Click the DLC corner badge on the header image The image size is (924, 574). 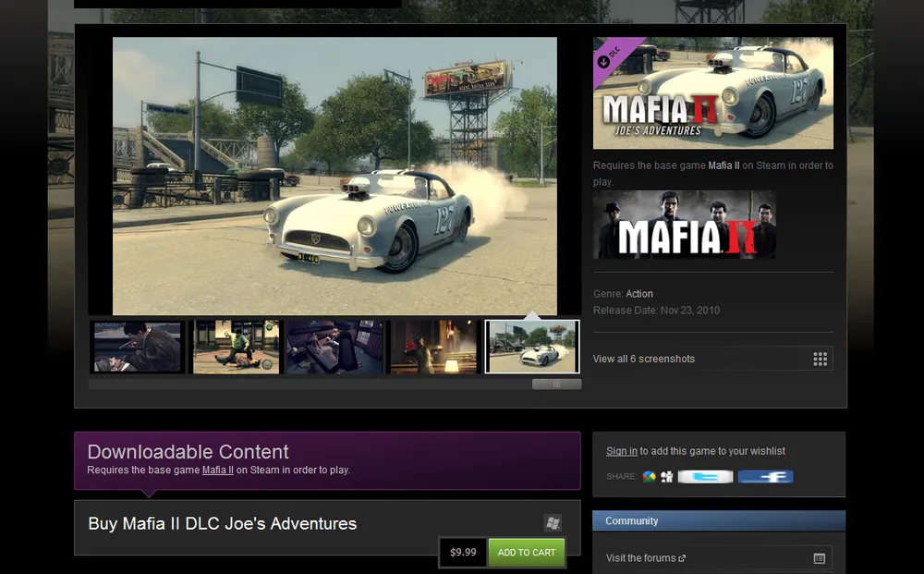[x=613, y=57]
